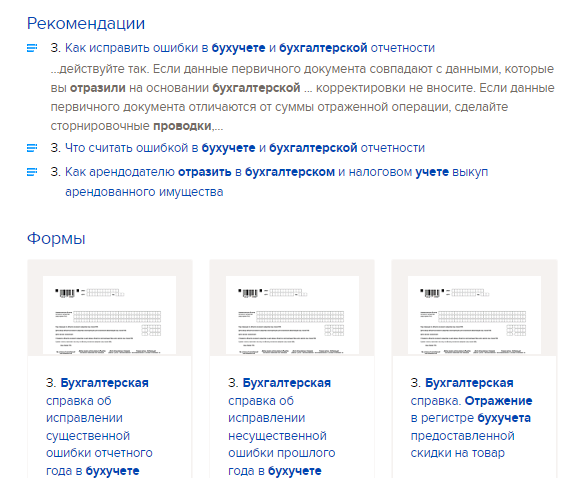Click document icon beside 'Как исправить ошибки'
The width and height of the screenshot is (564, 478).
point(32,48)
